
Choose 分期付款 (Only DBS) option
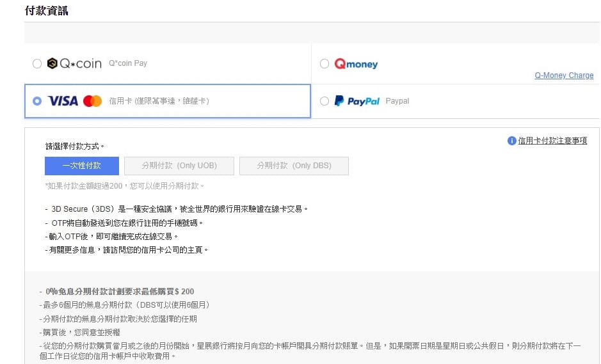[x=294, y=166]
